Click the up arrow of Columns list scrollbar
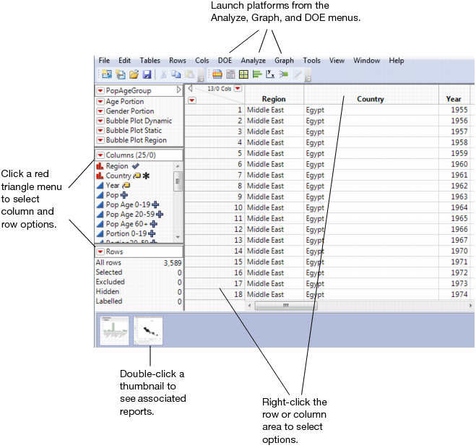Viewport: 476px width, 448px height. point(178,166)
